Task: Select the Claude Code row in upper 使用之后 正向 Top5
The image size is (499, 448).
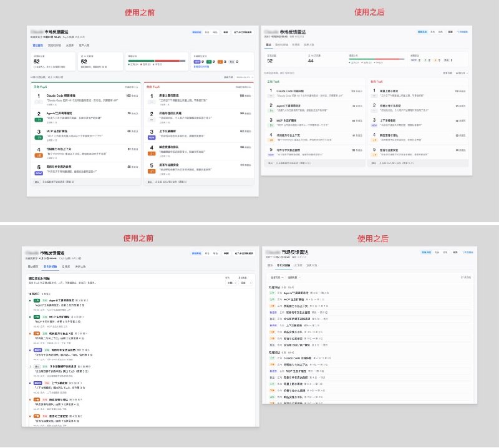Action: click(x=315, y=93)
